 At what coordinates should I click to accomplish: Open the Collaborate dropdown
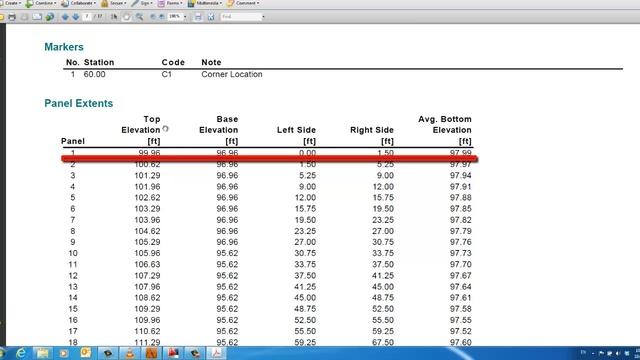click(78, 3)
